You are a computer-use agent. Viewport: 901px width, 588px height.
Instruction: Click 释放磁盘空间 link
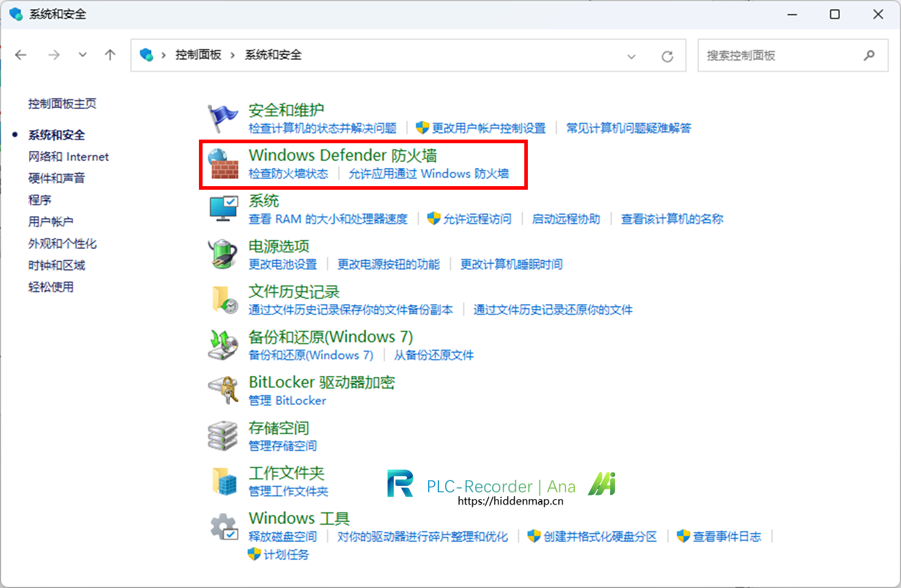[x=283, y=536]
